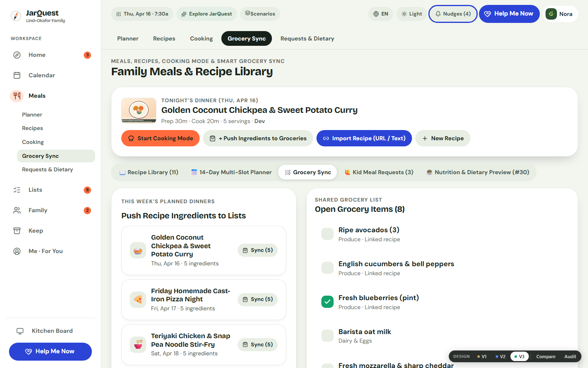Check off Ripe avocados (3)
The height and width of the screenshot is (368, 588).
(327, 234)
